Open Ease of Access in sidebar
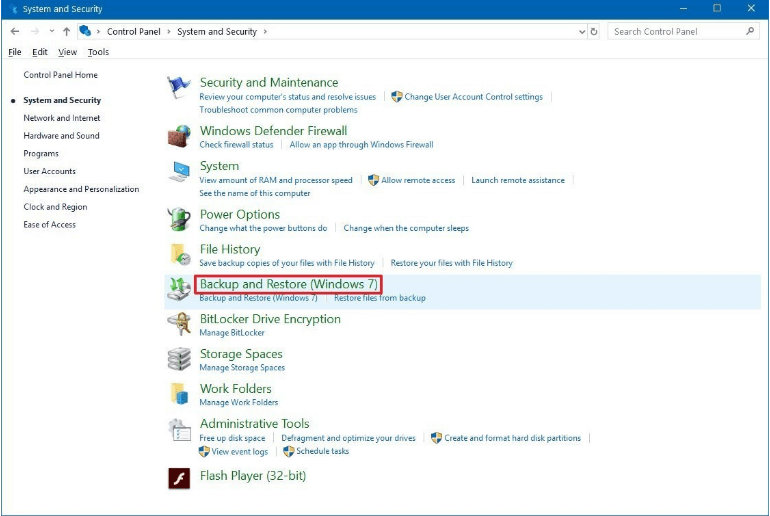770x516 pixels. point(50,224)
